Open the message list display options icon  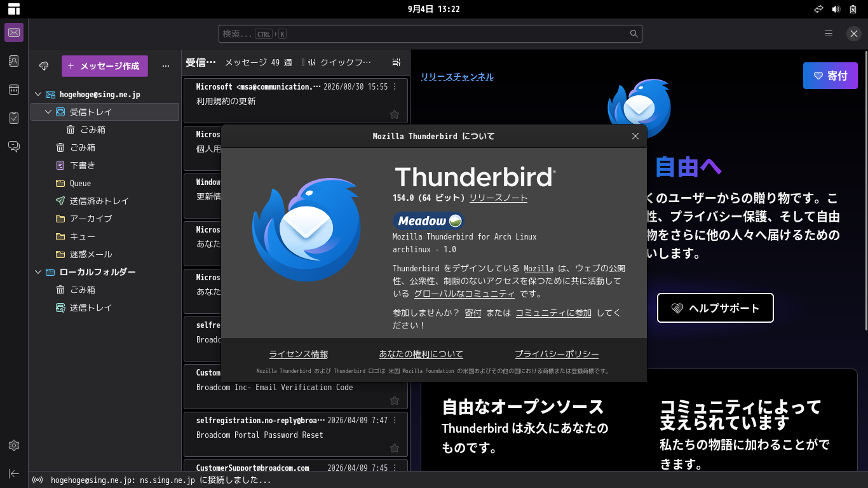397,62
